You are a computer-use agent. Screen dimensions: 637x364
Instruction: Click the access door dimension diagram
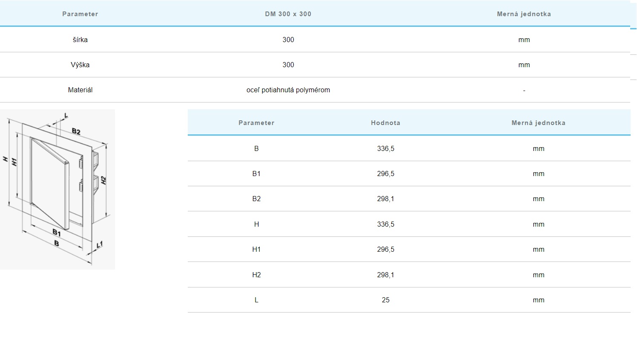click(x=57, y=189)
